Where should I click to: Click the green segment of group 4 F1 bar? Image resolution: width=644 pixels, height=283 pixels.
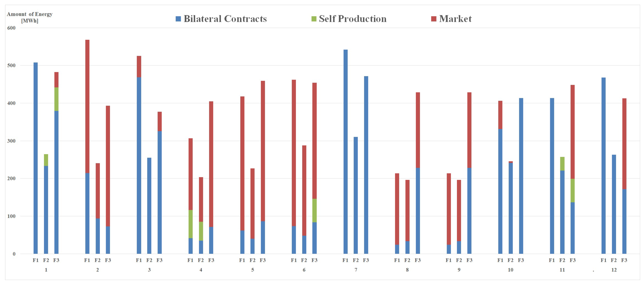pos(191,224)
